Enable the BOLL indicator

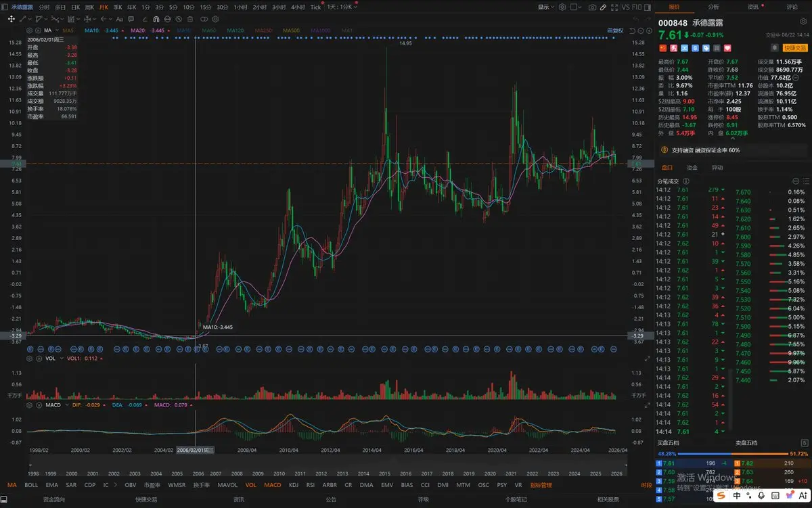[x=31, y=485]
